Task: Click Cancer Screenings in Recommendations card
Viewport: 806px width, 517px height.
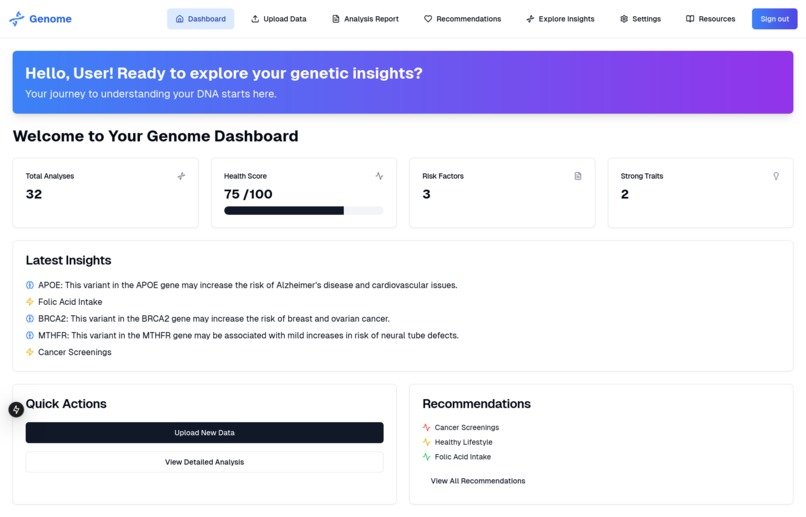Action: [467, 427]
